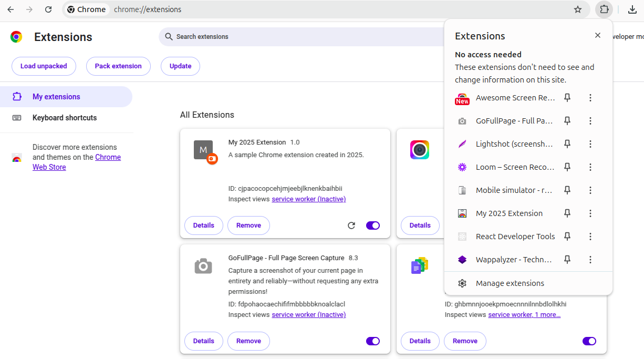The image size is (644, 359).
Task: Click the Update button
Action: tap(180, 66)
